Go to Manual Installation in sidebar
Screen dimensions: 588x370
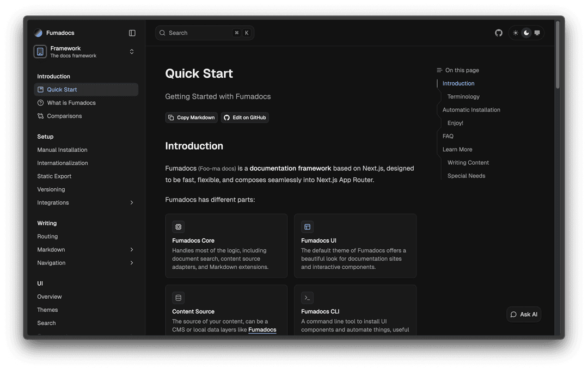click(x=62, y=150)
